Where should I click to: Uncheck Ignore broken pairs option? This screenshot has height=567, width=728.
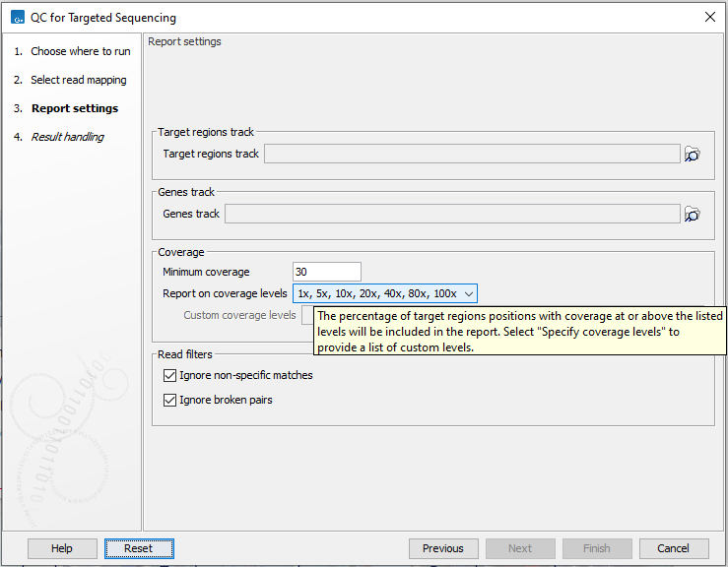(168, 400)
